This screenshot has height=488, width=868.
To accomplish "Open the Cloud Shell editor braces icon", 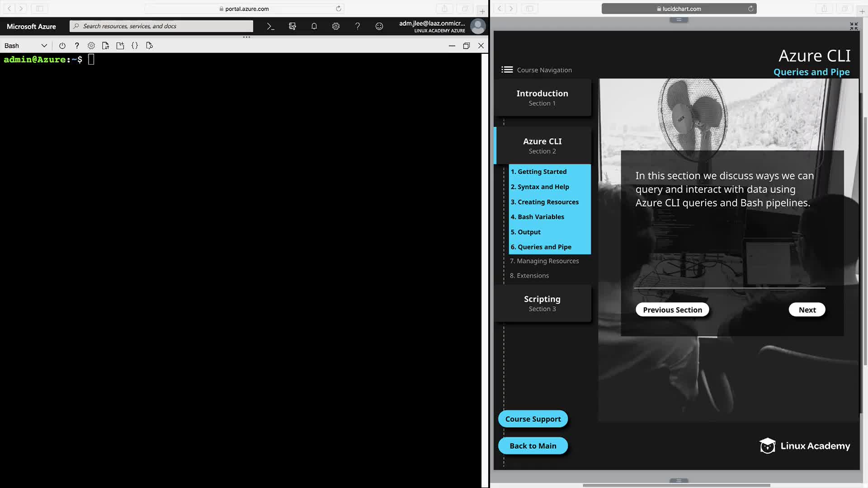I will click(x=135, y=46).
